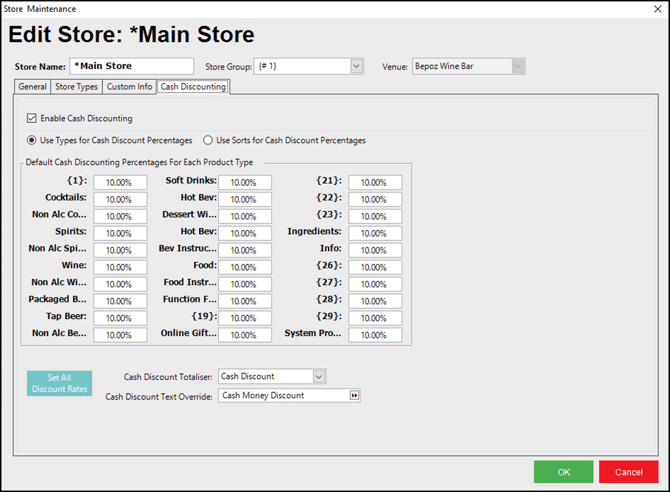Click the Cocktails percentage field
Screen dimensions: 670x492
point(120,200)
